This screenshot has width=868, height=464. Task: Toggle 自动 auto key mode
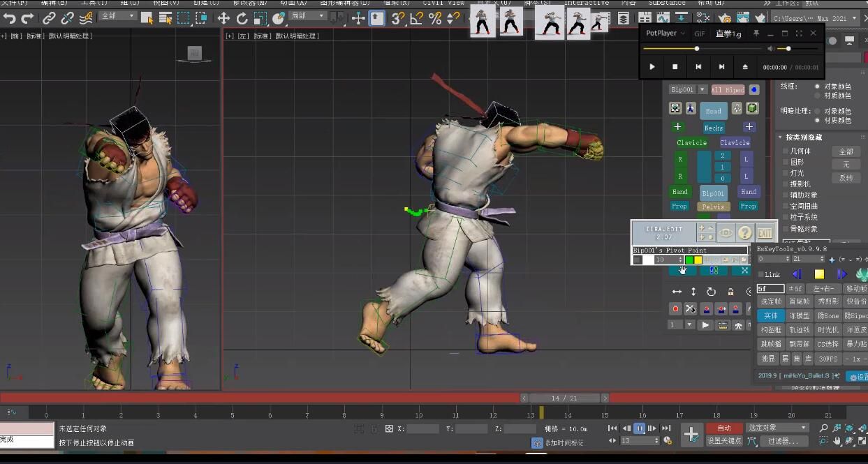pyautogui.click(x=724, y=428)
